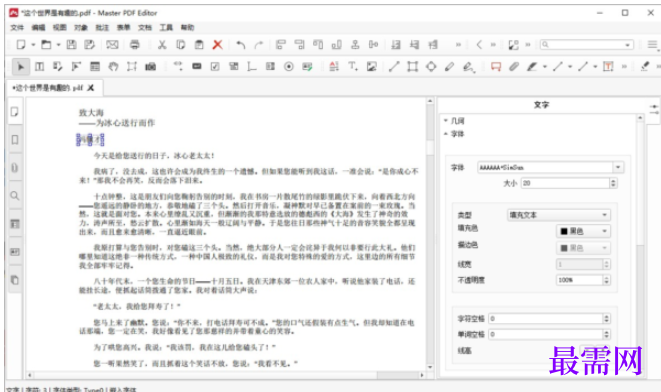Open the 工具 menu
This screenshot has height=392, width=661.
click(x=166, y=27)
